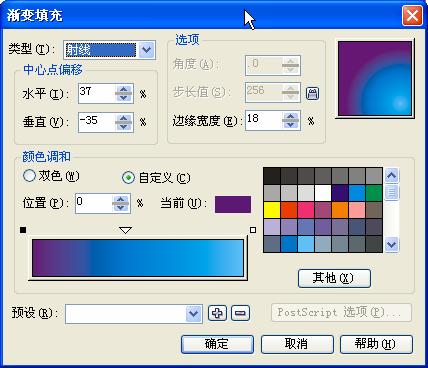Select the 自定义 custom radio button
The image size is (428, 368).
coord(128,178)
